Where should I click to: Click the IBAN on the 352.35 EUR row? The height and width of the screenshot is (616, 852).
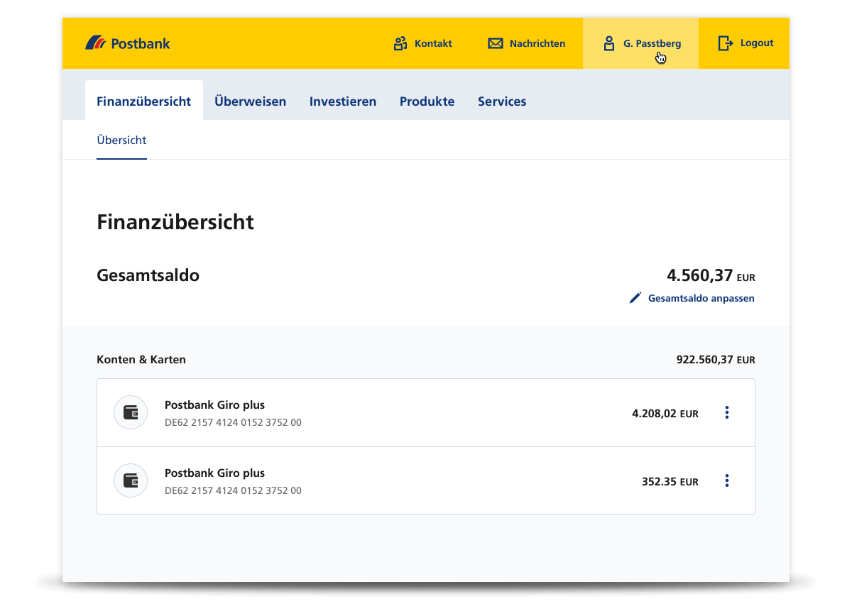point(233,490)
